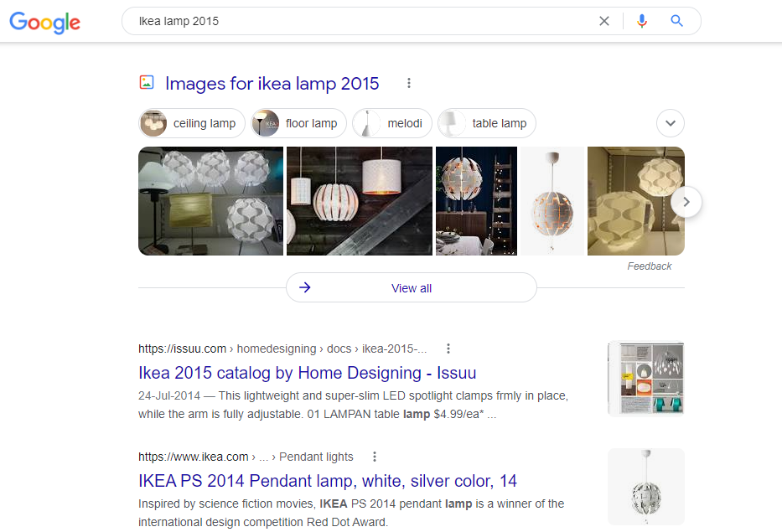This screenshot has height=532, width=782.
Task: Show next images with carousel arrow
Action: click(x=686, y=202)
